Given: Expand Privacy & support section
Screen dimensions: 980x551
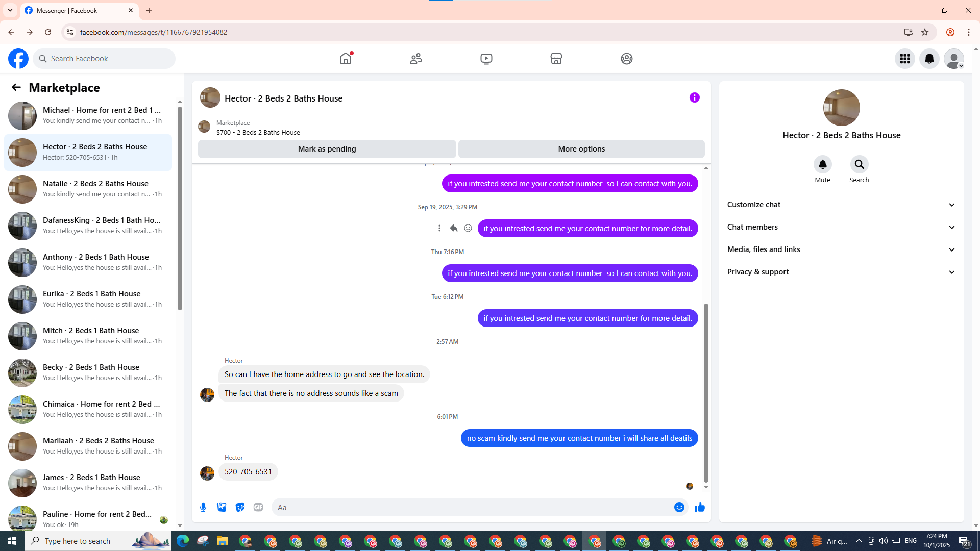Looking at the screenshot, I should click(842, 272).
